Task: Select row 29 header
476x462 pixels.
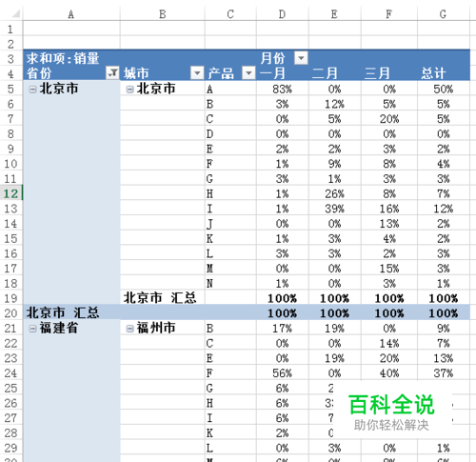Action: tap(10, 448)
